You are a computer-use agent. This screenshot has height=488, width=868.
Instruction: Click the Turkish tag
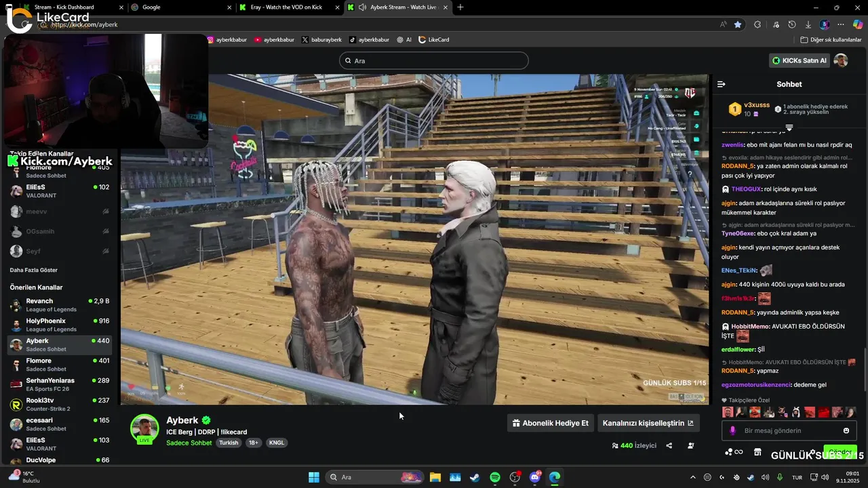click(x=229, y=443)
